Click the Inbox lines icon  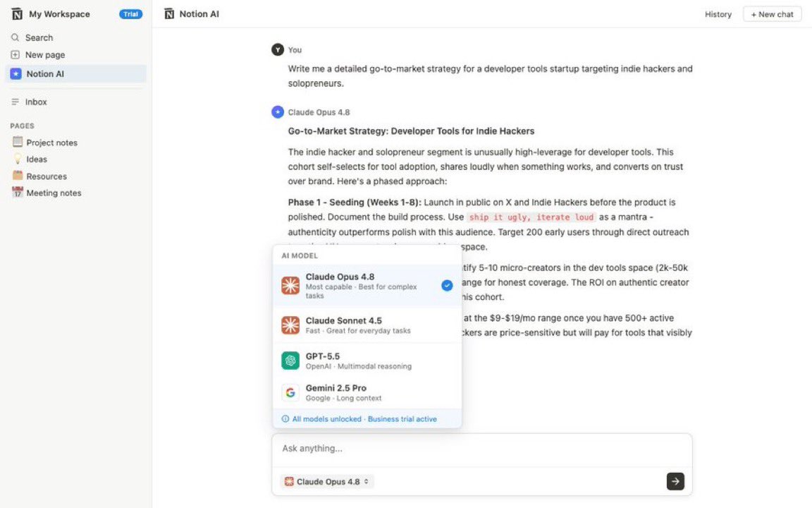point(16,102)
